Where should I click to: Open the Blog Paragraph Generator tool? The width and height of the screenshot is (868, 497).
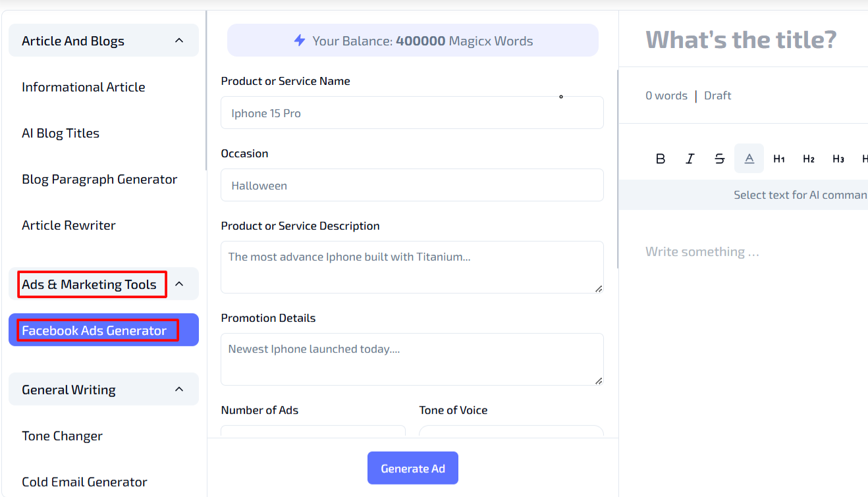(99, 179)
